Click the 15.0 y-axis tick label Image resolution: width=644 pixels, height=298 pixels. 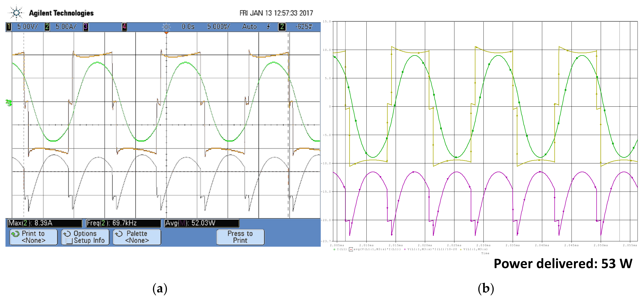coord(326,21)
